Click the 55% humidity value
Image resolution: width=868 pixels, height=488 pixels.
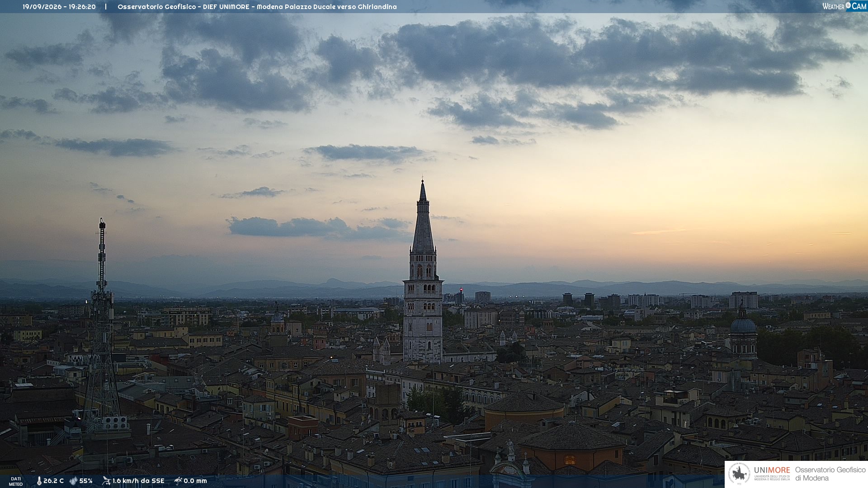[86, 481]
